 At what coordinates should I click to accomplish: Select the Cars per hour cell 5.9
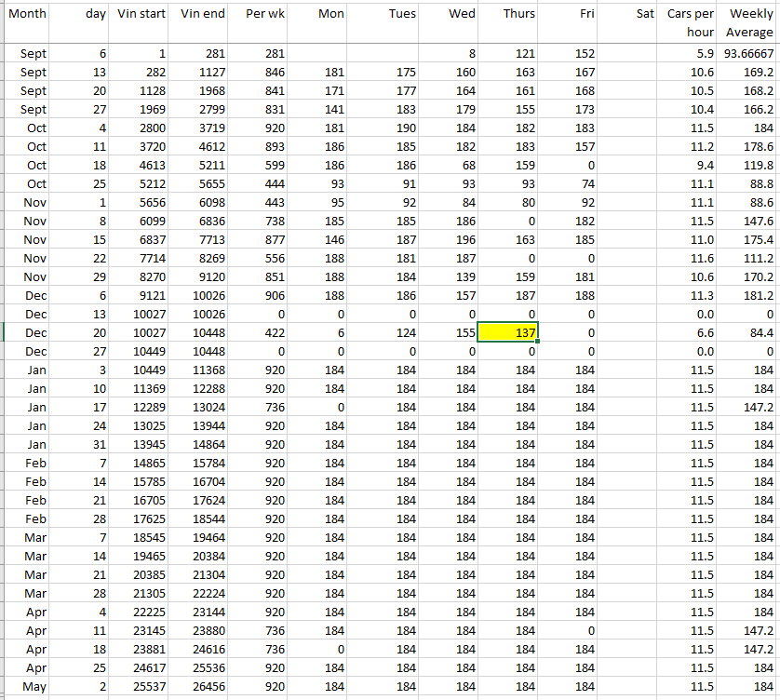689,53
